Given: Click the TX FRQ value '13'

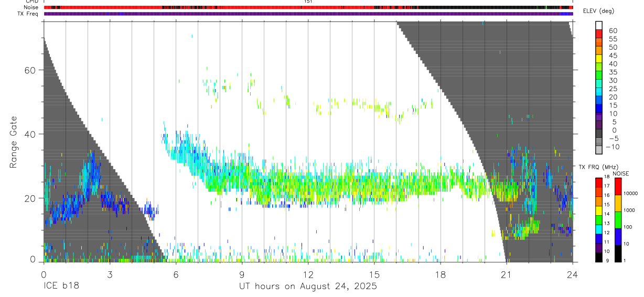Looking at the screenshot, I should pos(607,223).
